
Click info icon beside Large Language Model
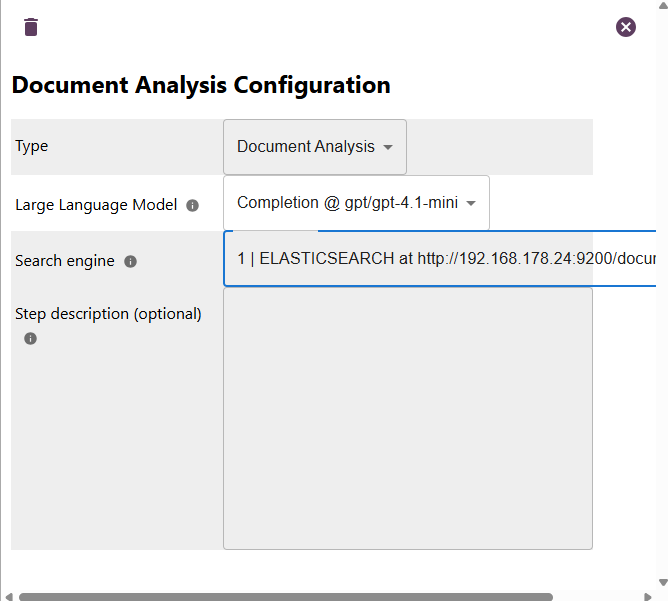coord(193,206)
